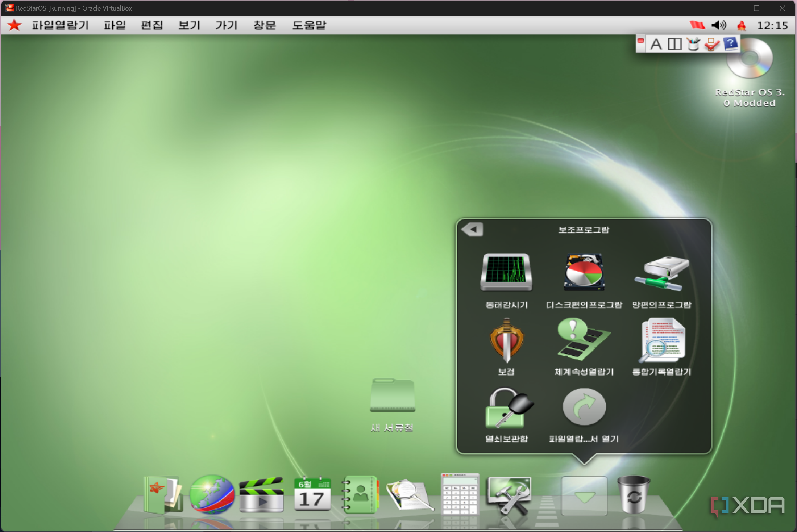Open help question-mark icon in input toolbar
797x532 pixels.
click(x=730, y=43)
